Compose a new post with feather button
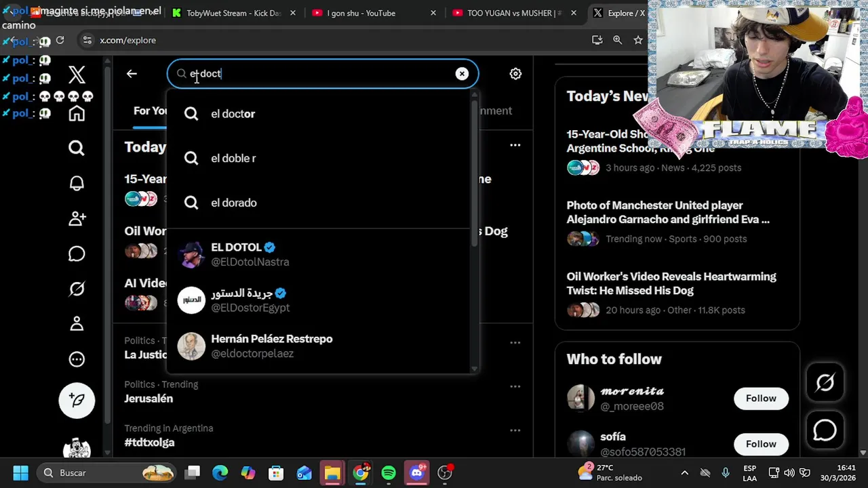 77,400
